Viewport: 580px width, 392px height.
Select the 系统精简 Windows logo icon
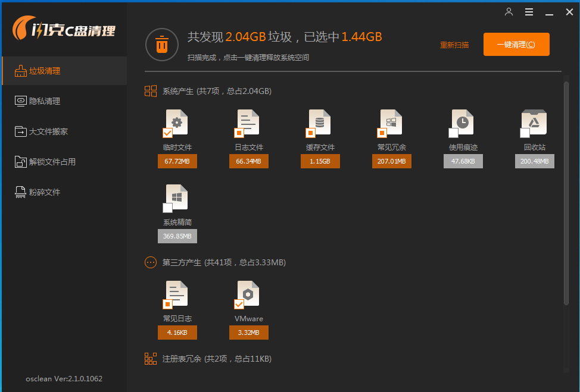click(177, 196)
